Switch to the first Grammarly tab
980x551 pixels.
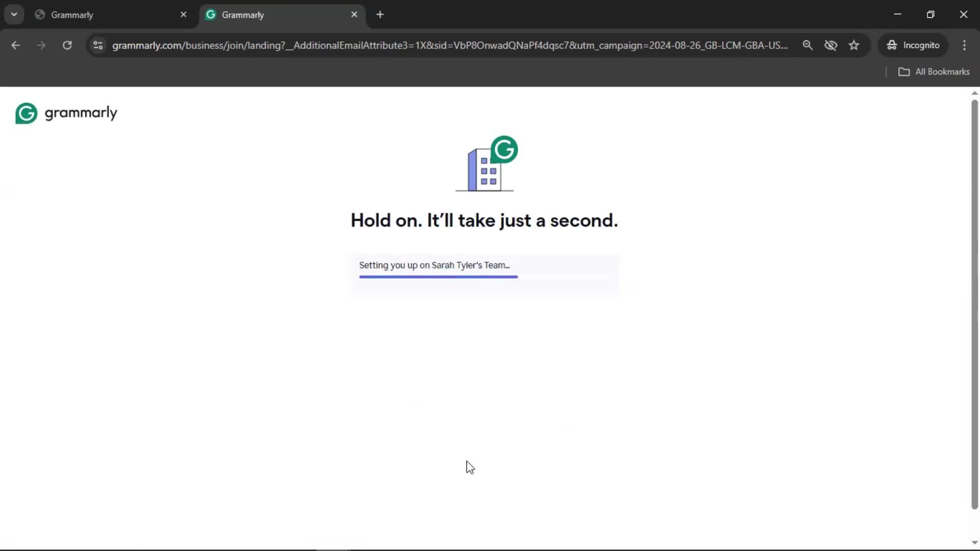coord(102,15)
